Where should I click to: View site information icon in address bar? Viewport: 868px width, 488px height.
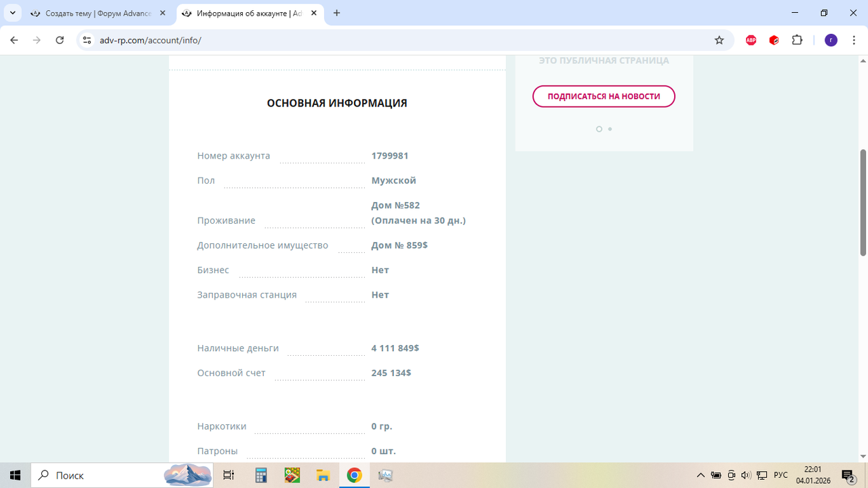tap(86, 40)
